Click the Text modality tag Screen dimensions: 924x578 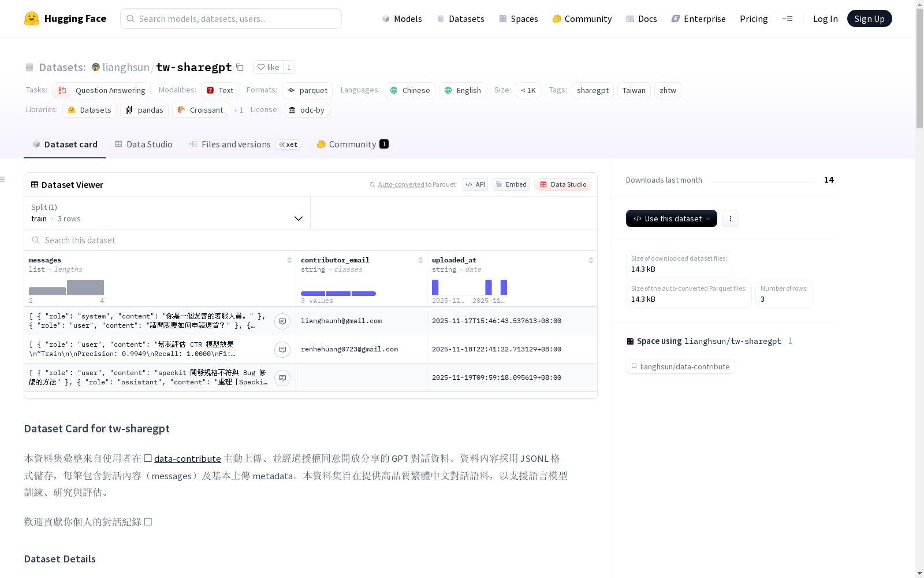[219, 90]
